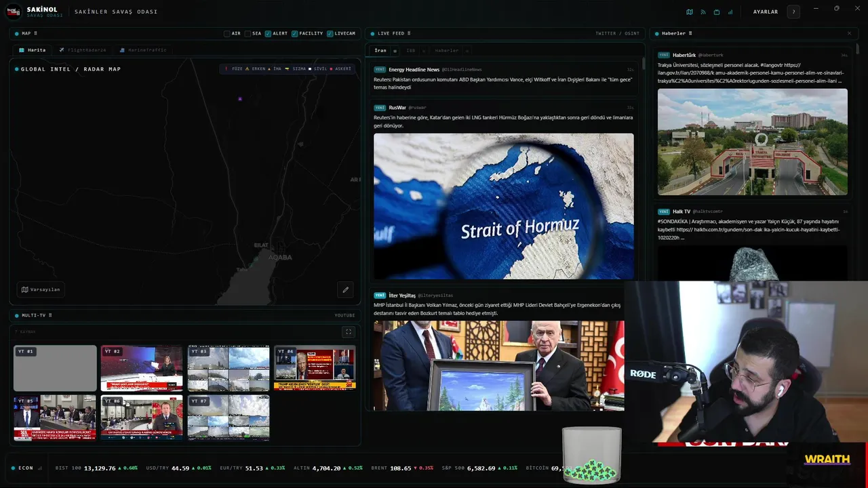Click the bar chart icon in top toolbar
Image resolution: width=868 pixels, height=488 pixels.
730,12
